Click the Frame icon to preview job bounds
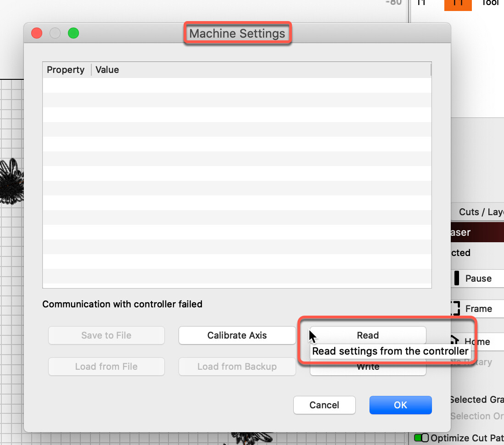The image size is (504, 445). [455, 309]
